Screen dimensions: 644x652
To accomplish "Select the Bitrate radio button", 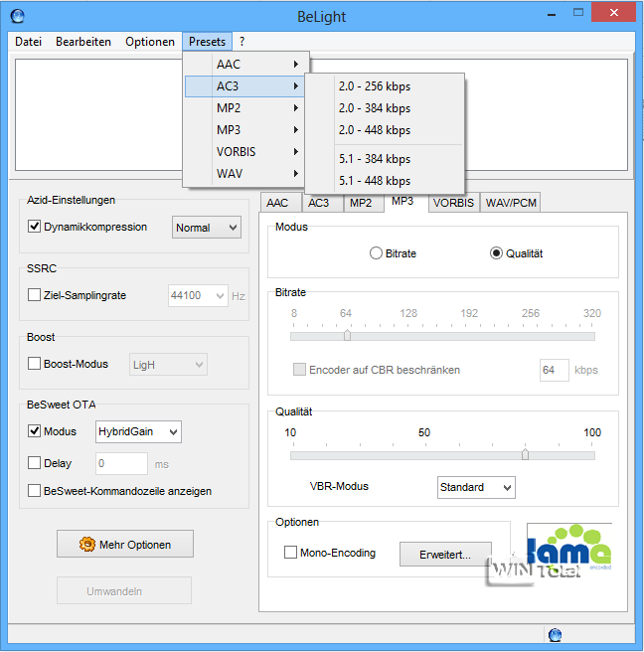I will pyautogui.click(x=376, y=253).
